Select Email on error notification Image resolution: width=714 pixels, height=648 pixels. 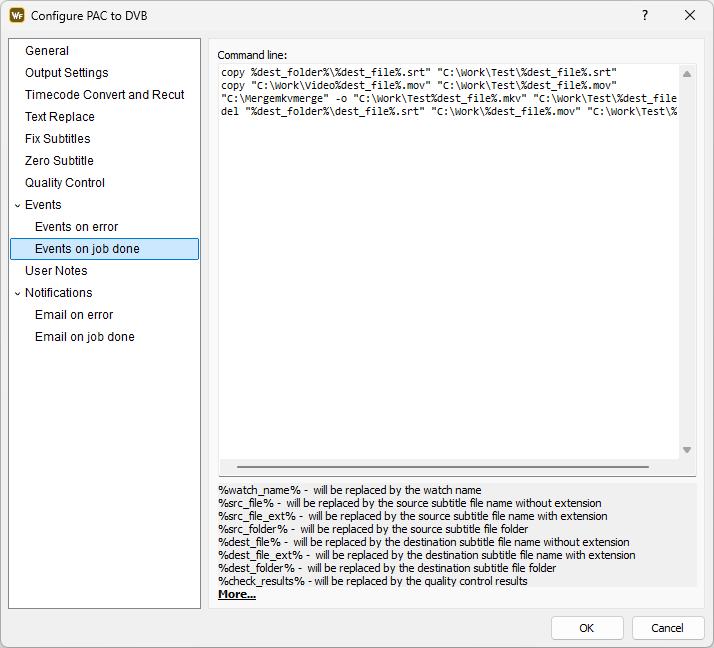click(x=74, y=315)
